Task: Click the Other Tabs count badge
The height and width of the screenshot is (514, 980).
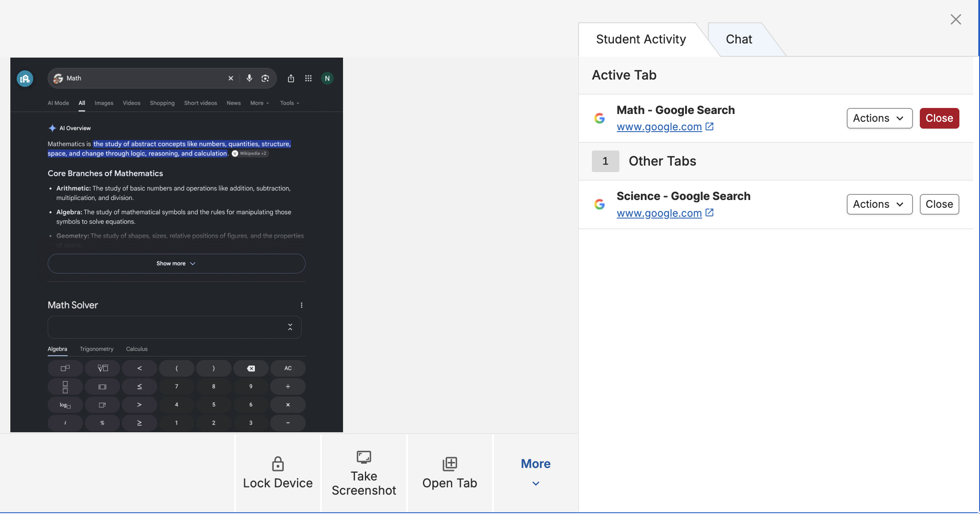Action: pos(605,161)
